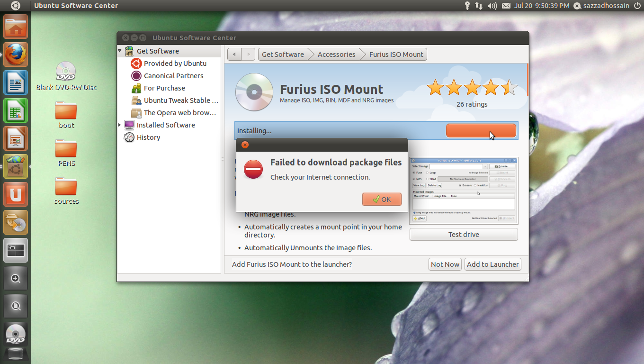Go to the Accessories breadcrumb
Image resolution: width=644 pixels, height=364 pixels.
[336, 55]
